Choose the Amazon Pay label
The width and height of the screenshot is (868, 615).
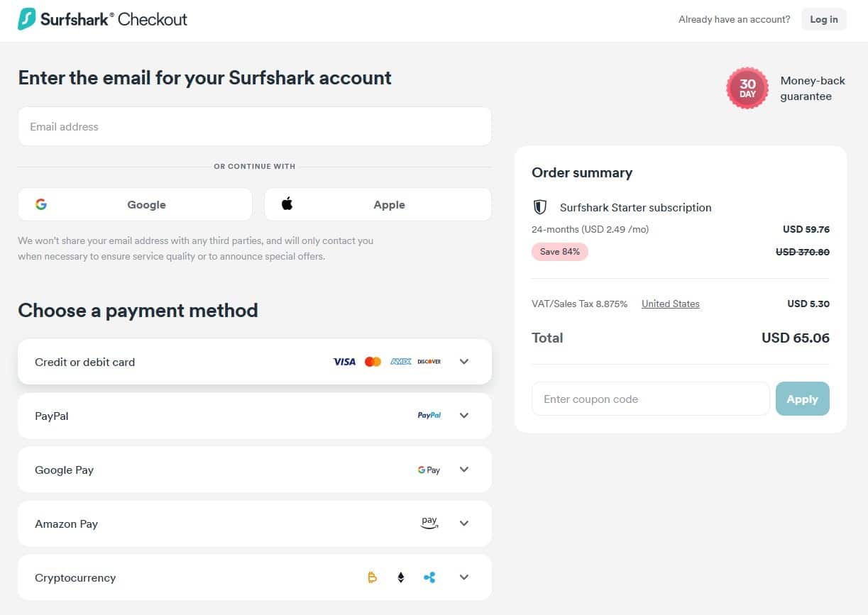click(66, 523)
